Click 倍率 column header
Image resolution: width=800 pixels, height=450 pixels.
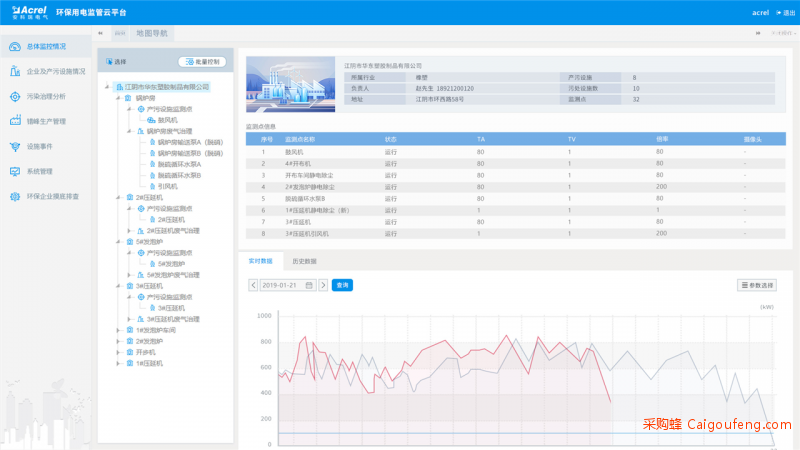(x=662, y=139)
